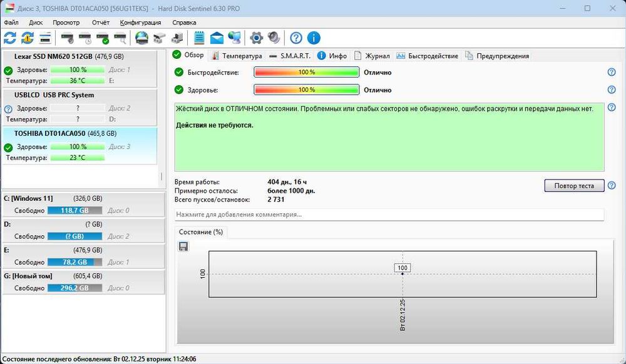Screen dimensions: 626x364
Task: Click the Повтор теста button
Action: point(574,185)
